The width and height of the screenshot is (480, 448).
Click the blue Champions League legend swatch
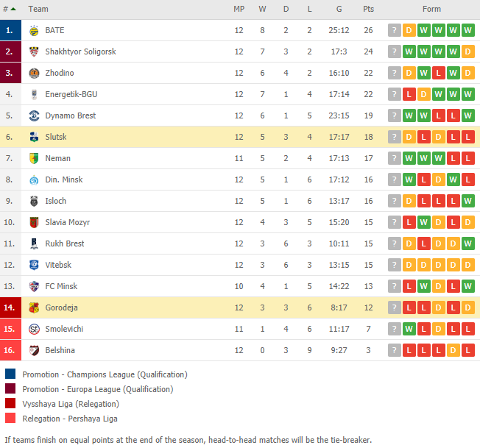coord(10,374)
